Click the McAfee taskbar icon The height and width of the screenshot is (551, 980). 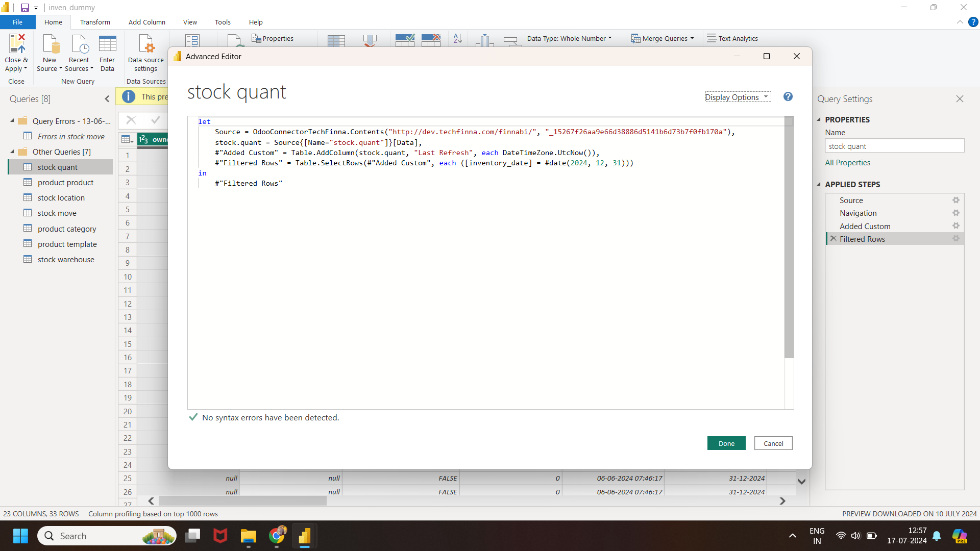pos(220,536)
